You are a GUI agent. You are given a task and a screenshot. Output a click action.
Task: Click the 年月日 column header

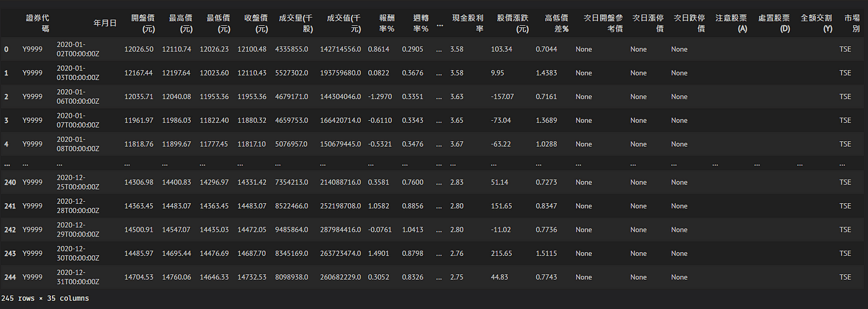point(105,23)
